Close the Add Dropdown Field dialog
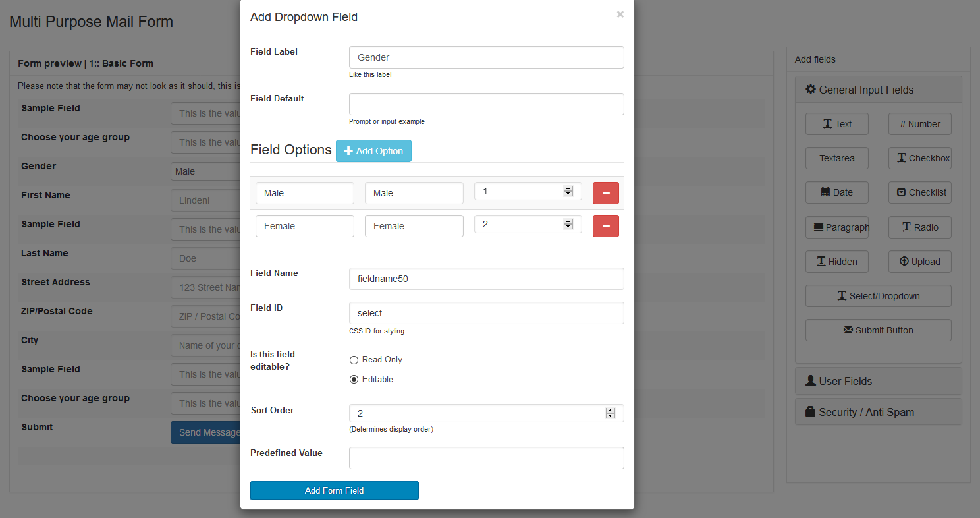Image resolution: width=980 pixels, height=518 pixels. tap(620, 14)
